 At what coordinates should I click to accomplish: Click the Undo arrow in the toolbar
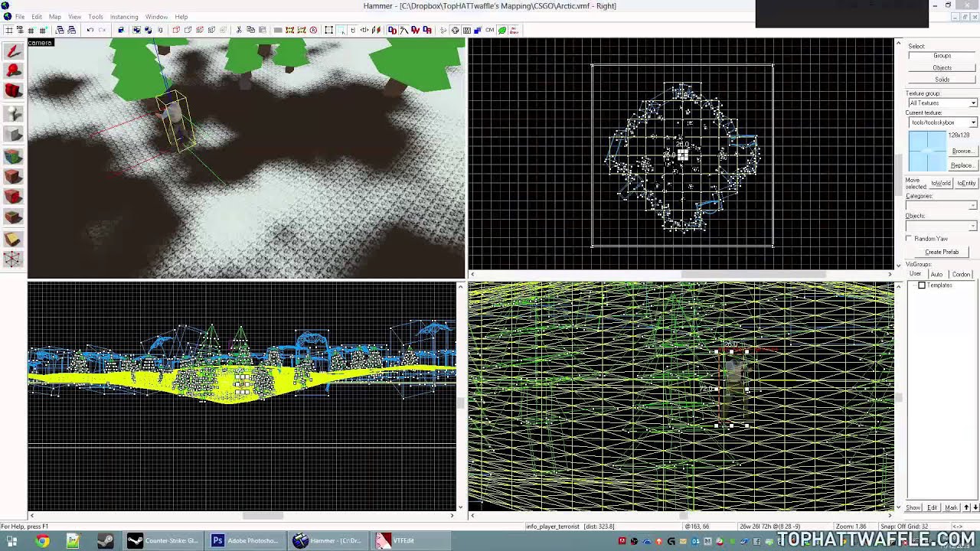(x=90, y=30)
